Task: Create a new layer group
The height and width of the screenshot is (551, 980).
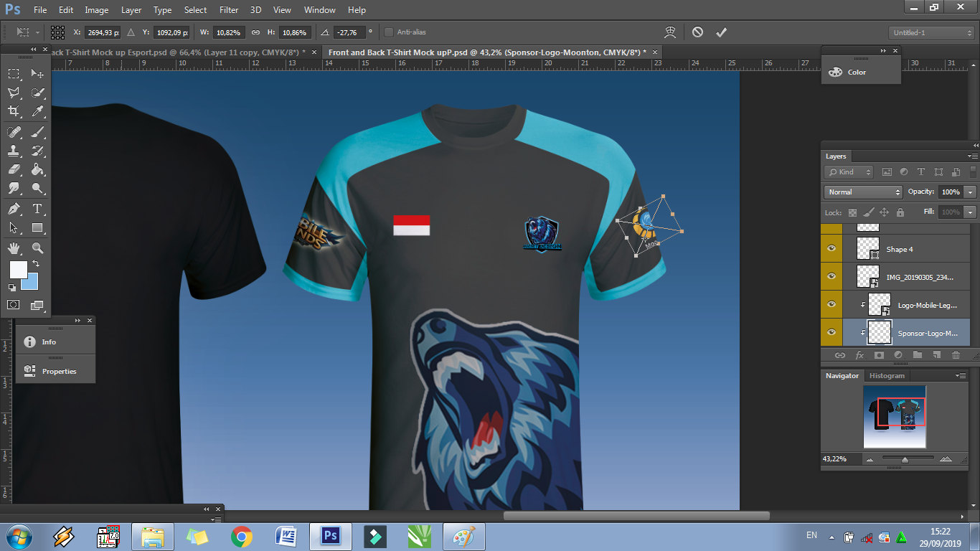Action: pyautogui.click(x=918, y=355)
